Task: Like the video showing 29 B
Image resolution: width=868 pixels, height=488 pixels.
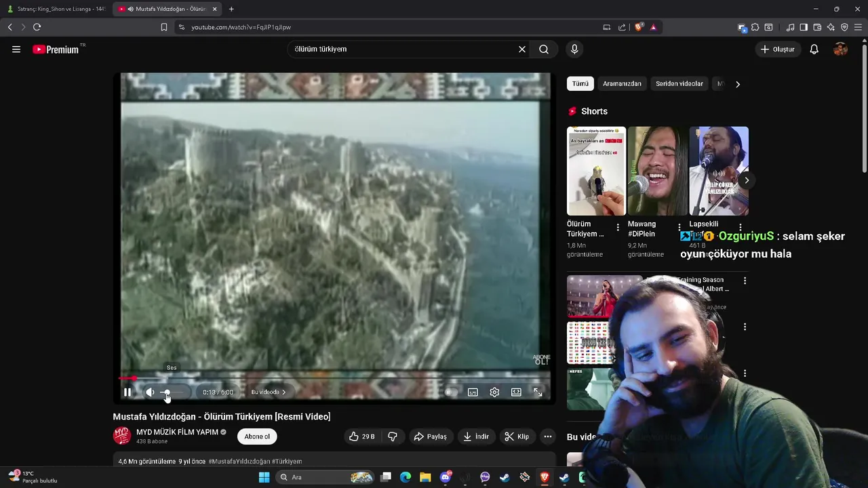Action: [x=362, y=436]
